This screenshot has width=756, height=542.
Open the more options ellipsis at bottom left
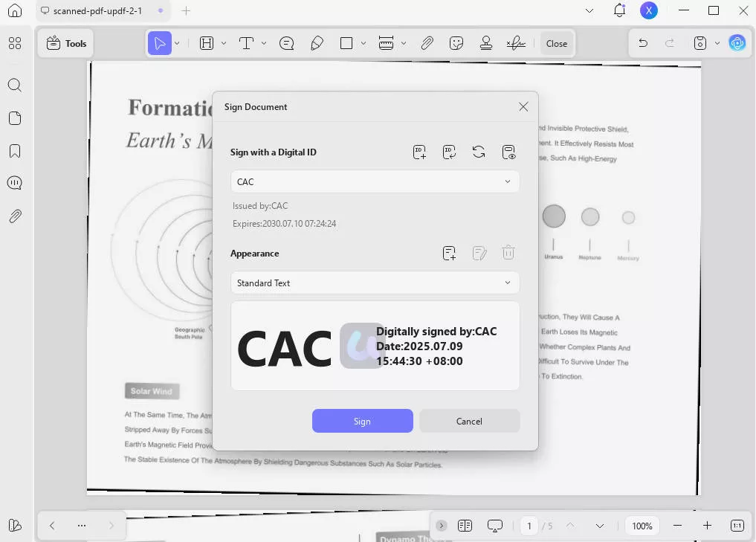click(x=82, y=525)
